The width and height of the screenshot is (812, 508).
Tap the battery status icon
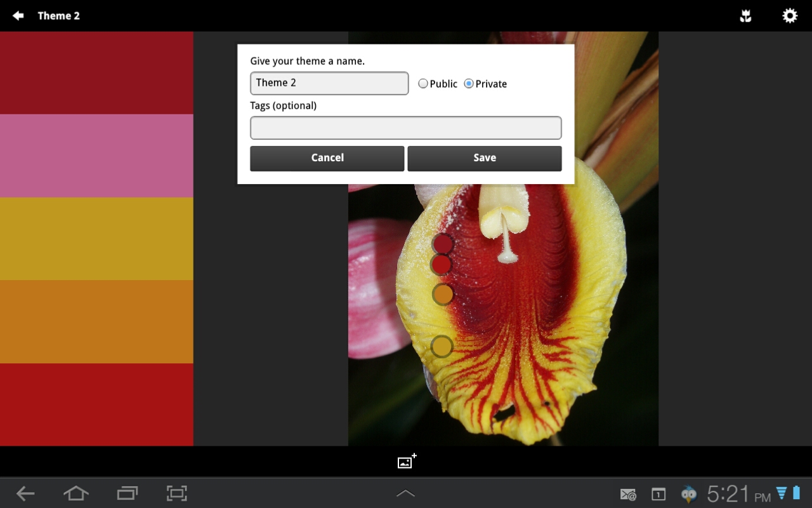796,493
